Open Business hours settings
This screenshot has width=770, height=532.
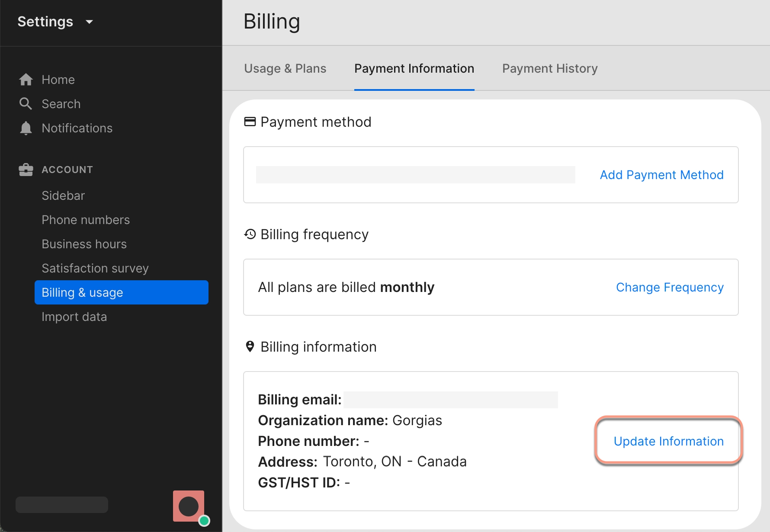84,244
